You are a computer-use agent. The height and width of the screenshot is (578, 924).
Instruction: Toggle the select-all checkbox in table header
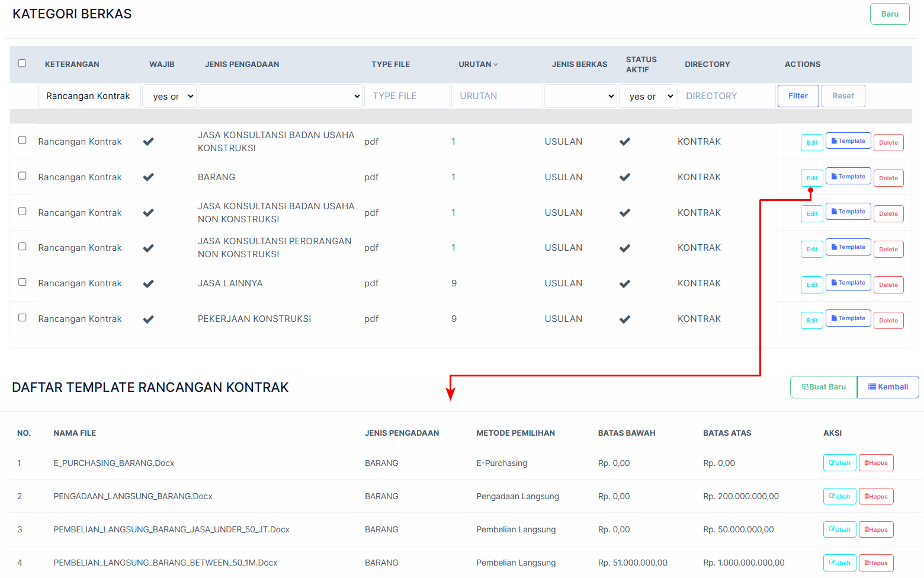click(x=23, y=63)
